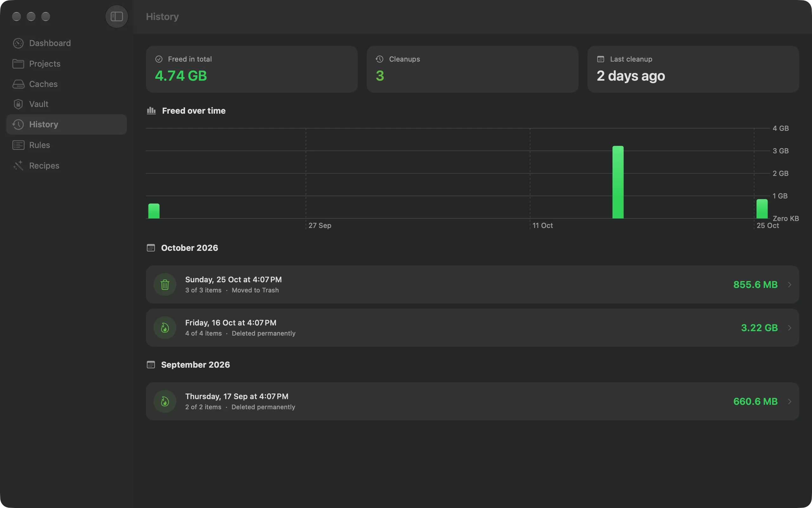Expand the Sunday 25 Oct cleanup chevron
The width and height of the screenshot is (812, 508).
pos(789,284)
